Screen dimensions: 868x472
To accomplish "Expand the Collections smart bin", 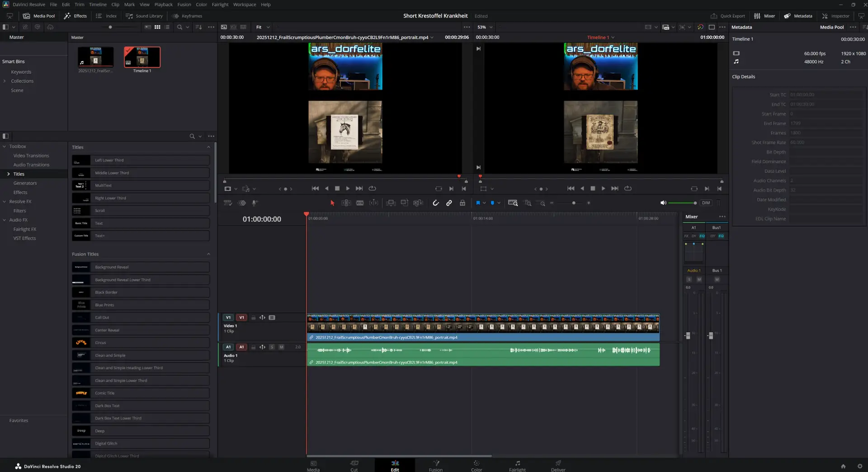I will click(x=5, y=81).
